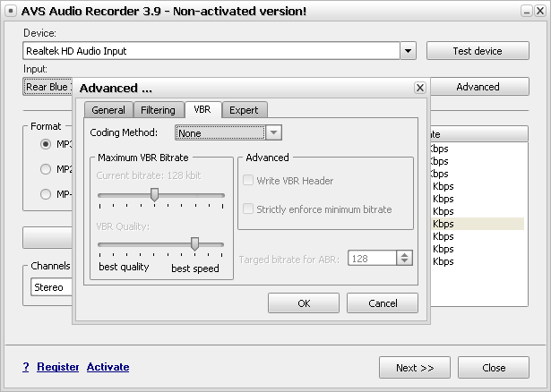Viewport: 551px width, 392px height.
Task: Switch to the Filtering tab
Action: (x=158, y=110)
